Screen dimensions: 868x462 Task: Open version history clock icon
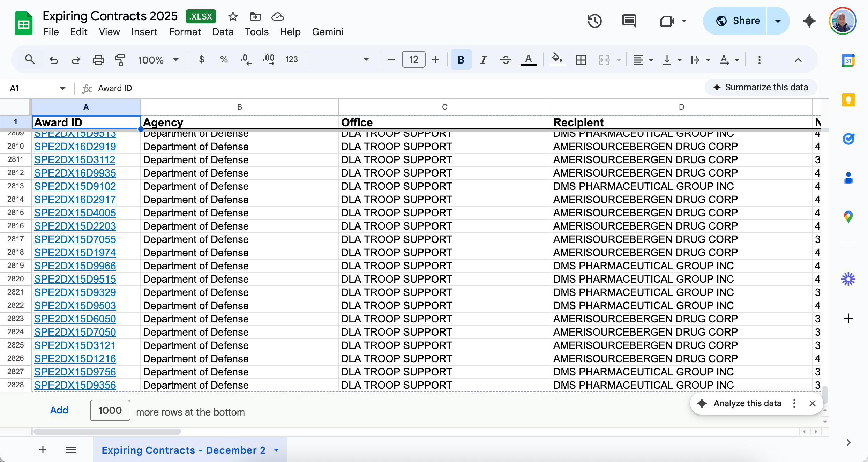[x=594, y=21]
